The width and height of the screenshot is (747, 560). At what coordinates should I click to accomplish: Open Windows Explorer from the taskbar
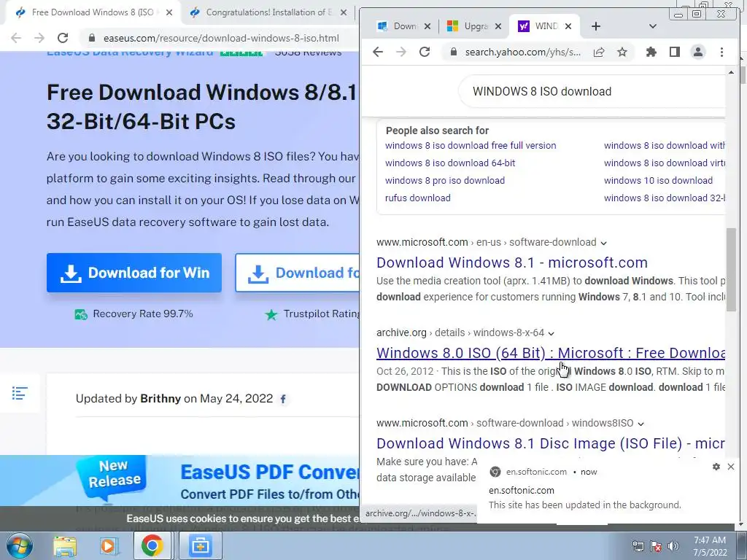tap(65, 545)
